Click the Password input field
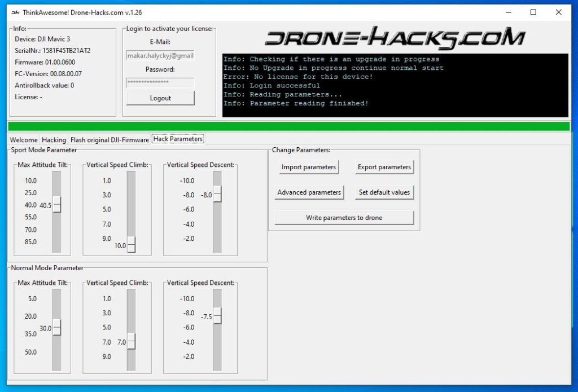 click(160, 82)
